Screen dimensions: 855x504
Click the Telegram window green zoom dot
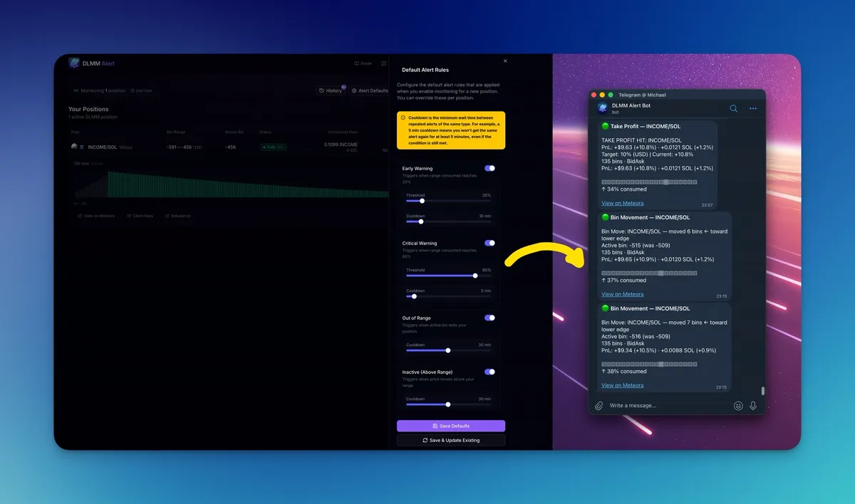[x=611, y=95]
